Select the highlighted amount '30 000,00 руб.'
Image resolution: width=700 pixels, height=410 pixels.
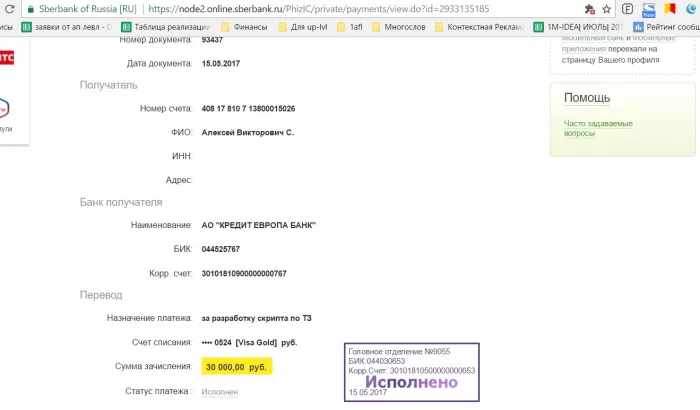[237, 367]
